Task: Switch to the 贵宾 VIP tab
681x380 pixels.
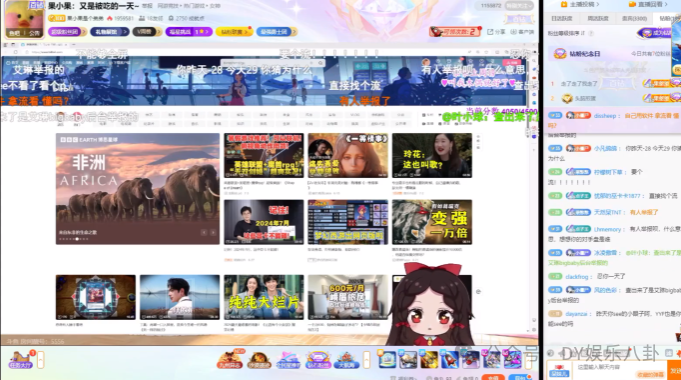Action: pos(634,18)
